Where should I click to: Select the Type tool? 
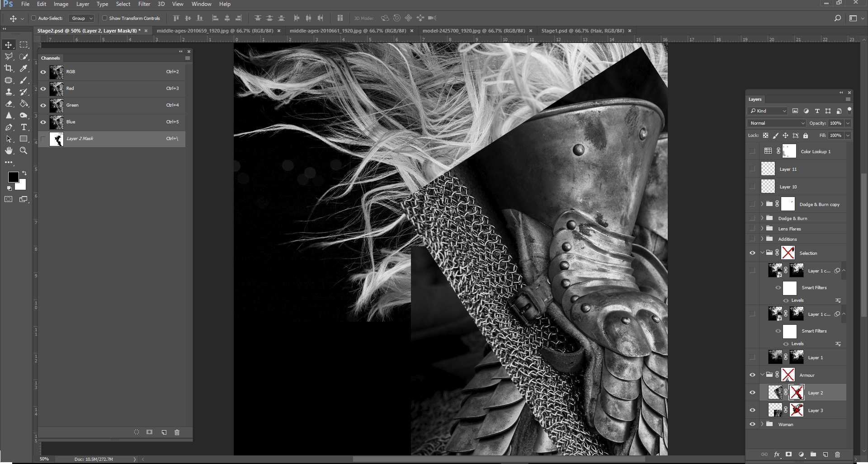[x=24, y=127]
